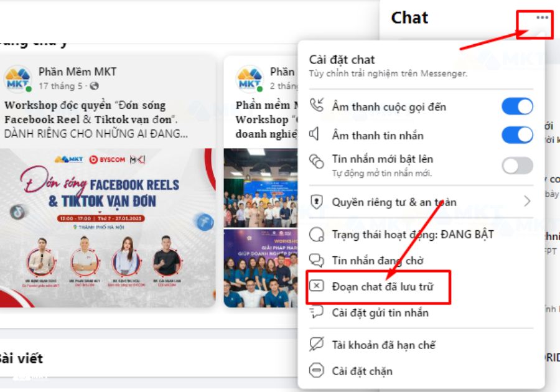Image resolution: width=560 pixels, height=392 pixels.
Task: Open the 17 tháng 5 post date
Action: point(60,86)
